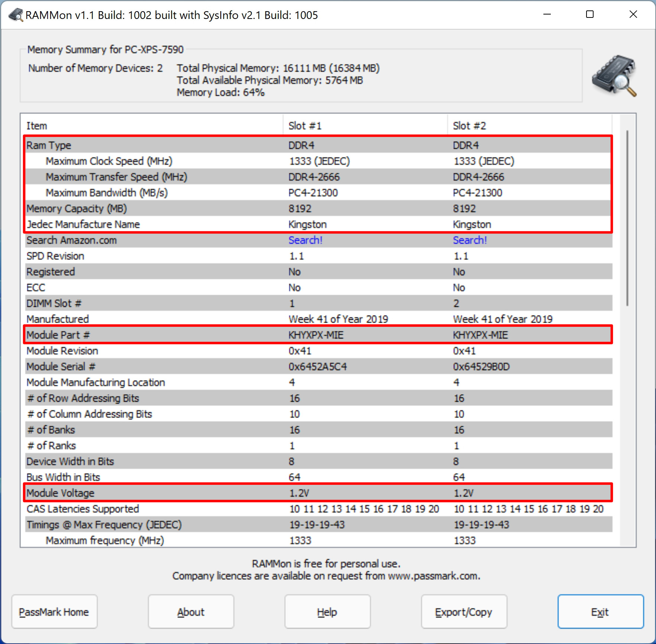This screenshot has height=644, width=656.
Task: Click the Memory Load: 64% text
Action: coord(221,93)
